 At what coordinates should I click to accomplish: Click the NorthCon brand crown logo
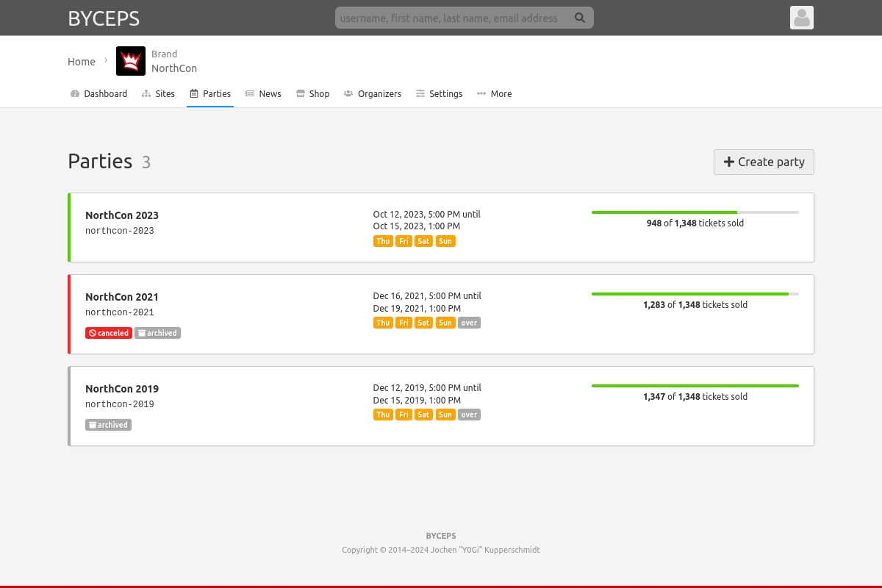[x=131, y=61]
